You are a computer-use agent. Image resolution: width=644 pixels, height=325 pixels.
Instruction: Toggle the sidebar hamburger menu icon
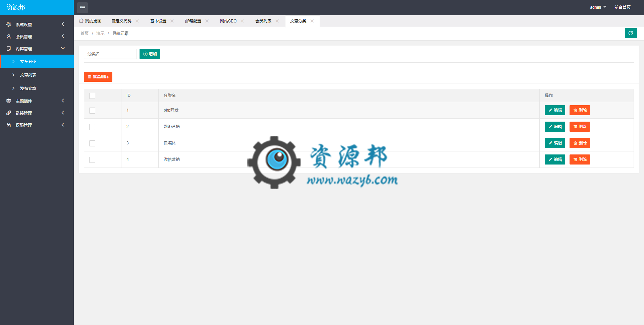click(x=83, y=7)
